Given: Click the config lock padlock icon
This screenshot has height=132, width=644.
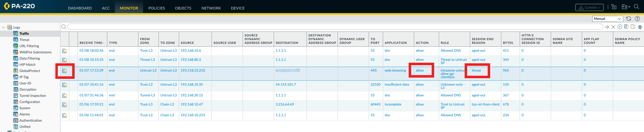Looking at the screenshot, I should pos(614,7).
